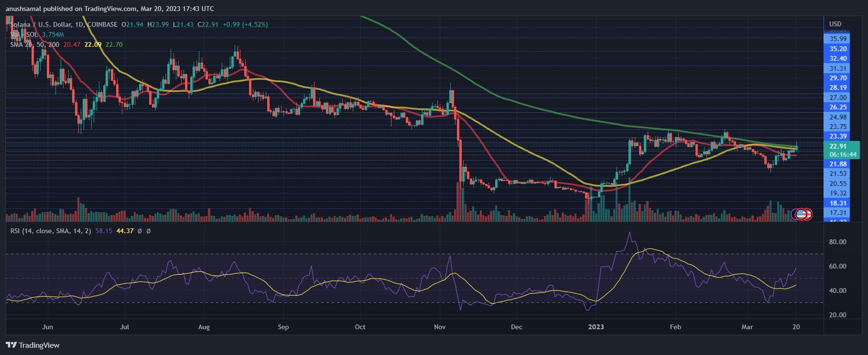
Task: Select the SMA 20, 50, 200 indicator legend
Action: (35, 44)
